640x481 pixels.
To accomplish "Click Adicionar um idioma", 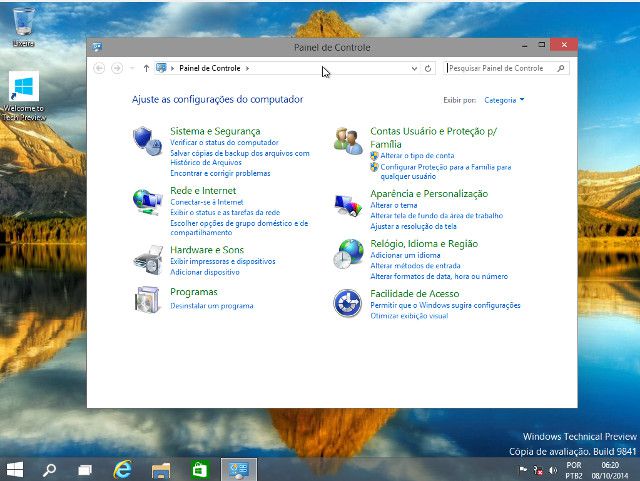I will click(405, 255).
